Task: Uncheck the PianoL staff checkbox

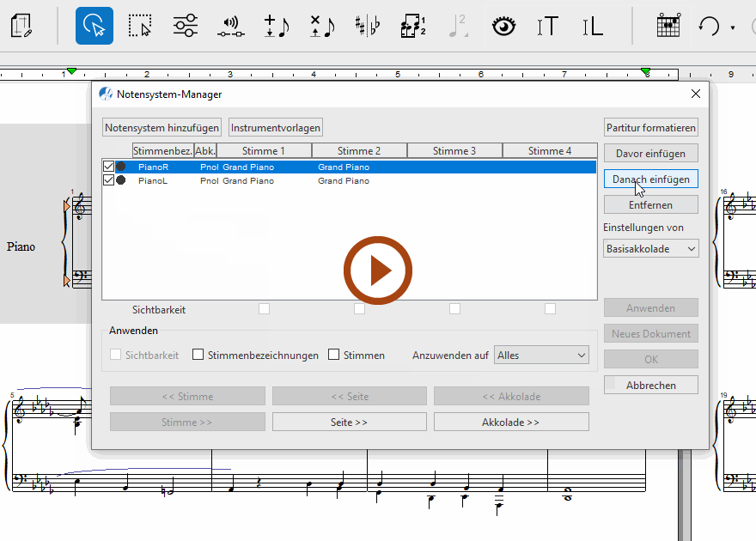Action: click(108, 180)
